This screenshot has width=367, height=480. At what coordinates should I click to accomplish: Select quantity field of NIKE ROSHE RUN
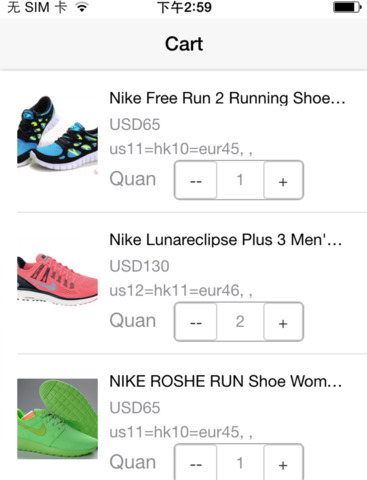tap(240, 463)
